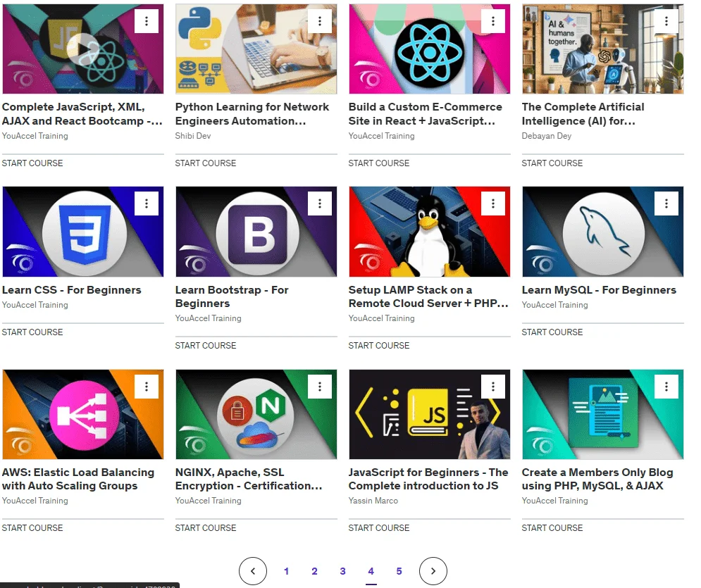The width and height of the screenshot is (701, 588).
Task: Click YouAccel Training under Learn CSS
Action: 35,305
